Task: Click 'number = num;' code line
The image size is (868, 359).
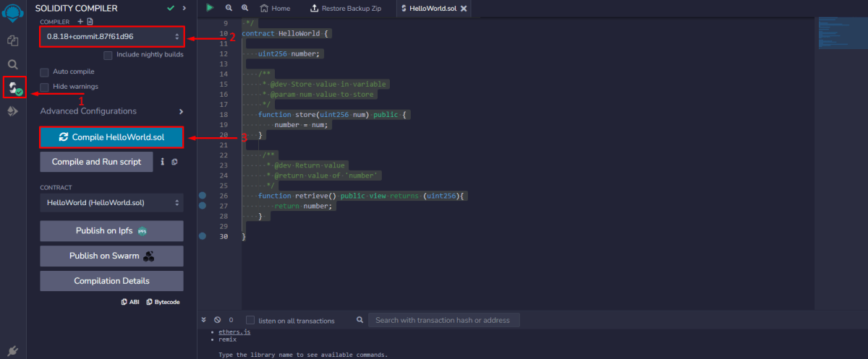Action: pyautogui.click(x=302, y=125)
